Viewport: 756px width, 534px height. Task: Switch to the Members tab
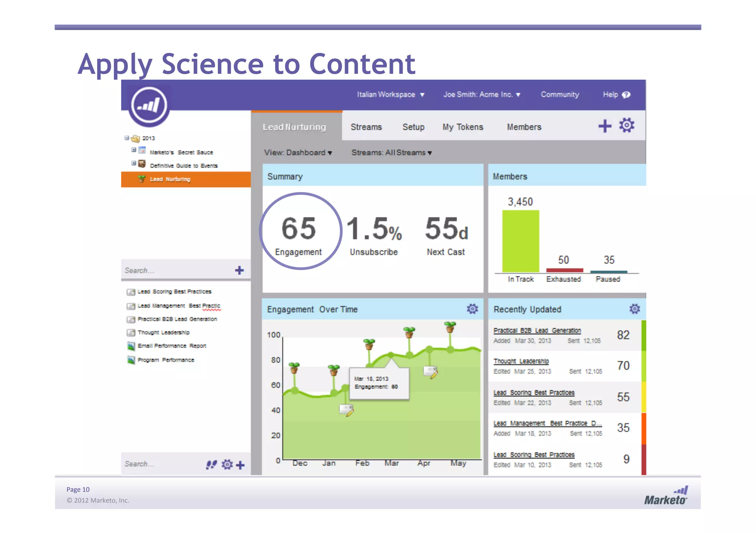524,127
